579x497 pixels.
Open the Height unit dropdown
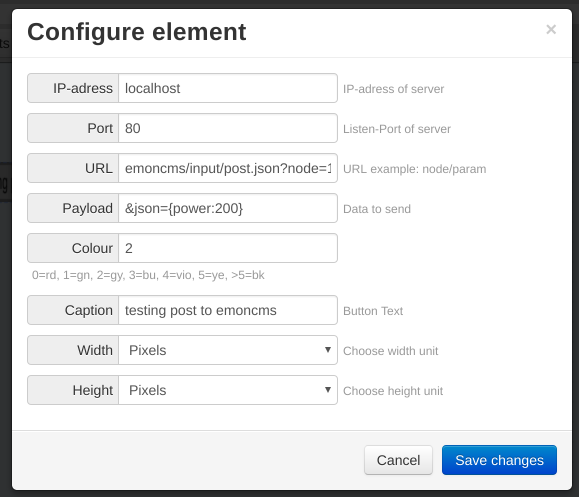[x=228, y=390]
